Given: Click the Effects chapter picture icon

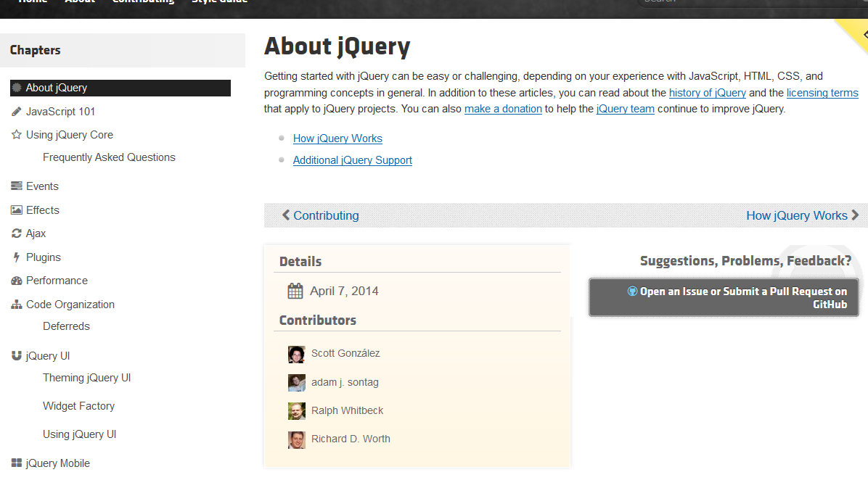Looking at the screenshot, I should 17,210.
